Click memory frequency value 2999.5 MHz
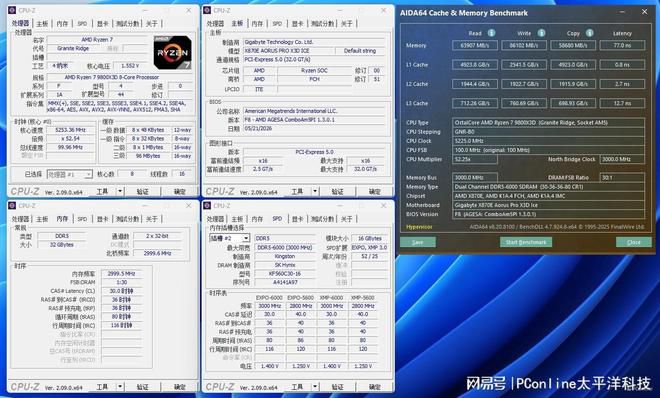660x398 pixels. (121, 273)
